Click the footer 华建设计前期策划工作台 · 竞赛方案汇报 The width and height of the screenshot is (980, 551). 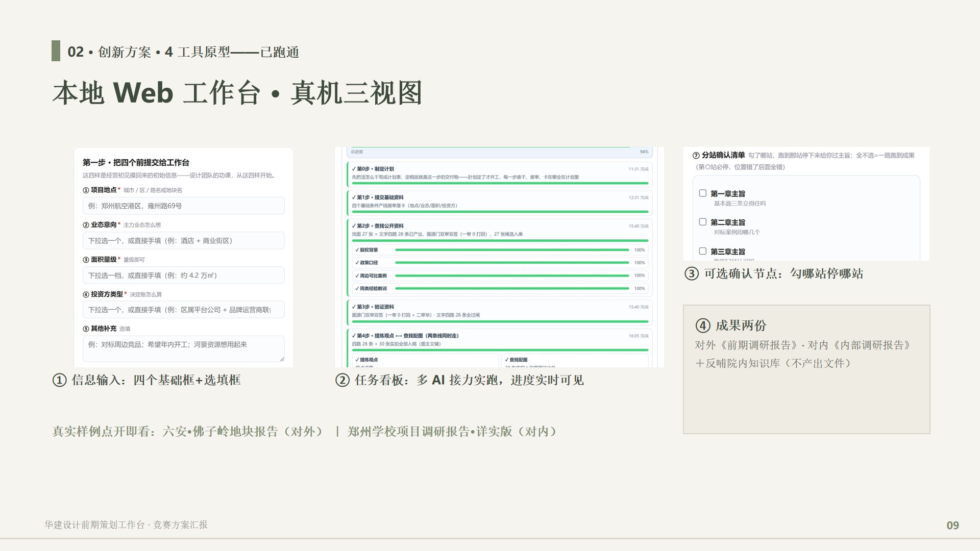(126, 525)
